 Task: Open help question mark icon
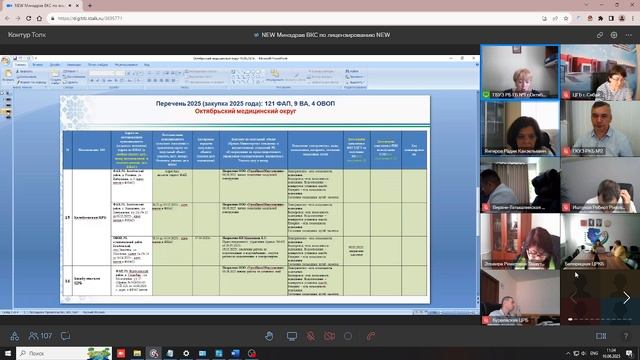coord(626,336)
